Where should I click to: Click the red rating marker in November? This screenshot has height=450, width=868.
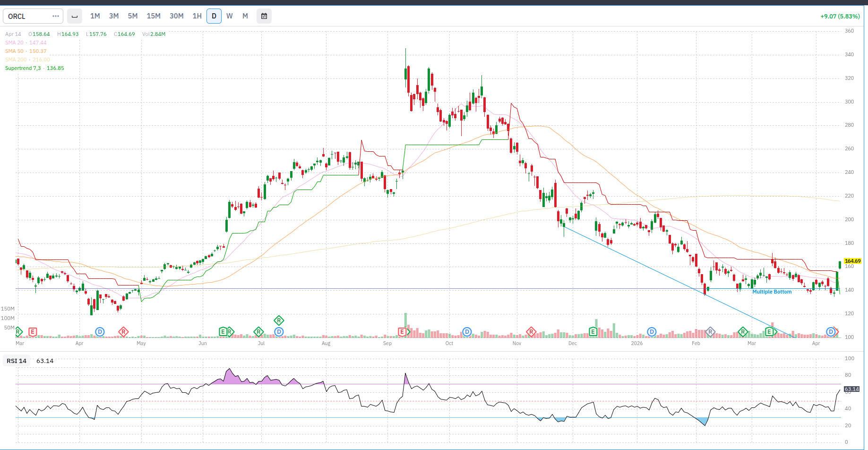(531, 332)
